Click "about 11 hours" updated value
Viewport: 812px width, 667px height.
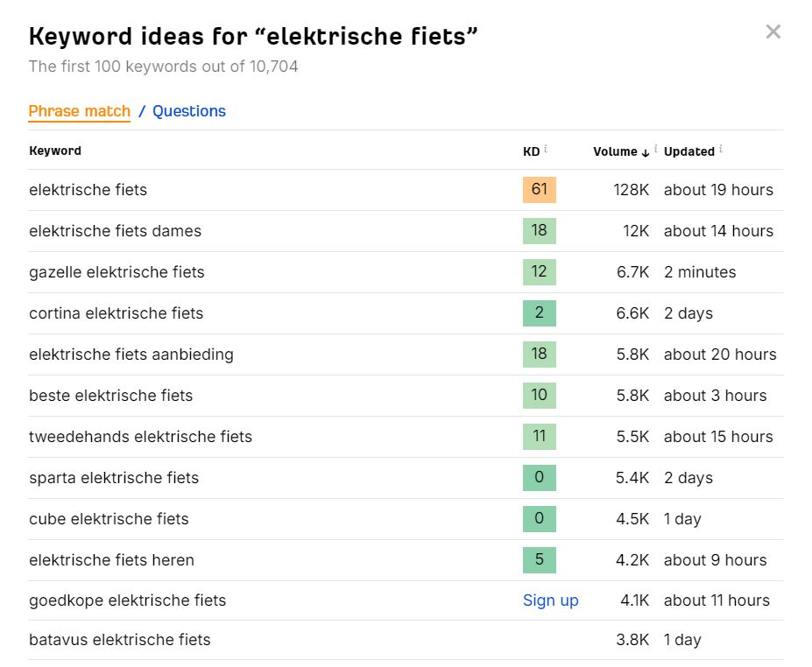point(717,600)
